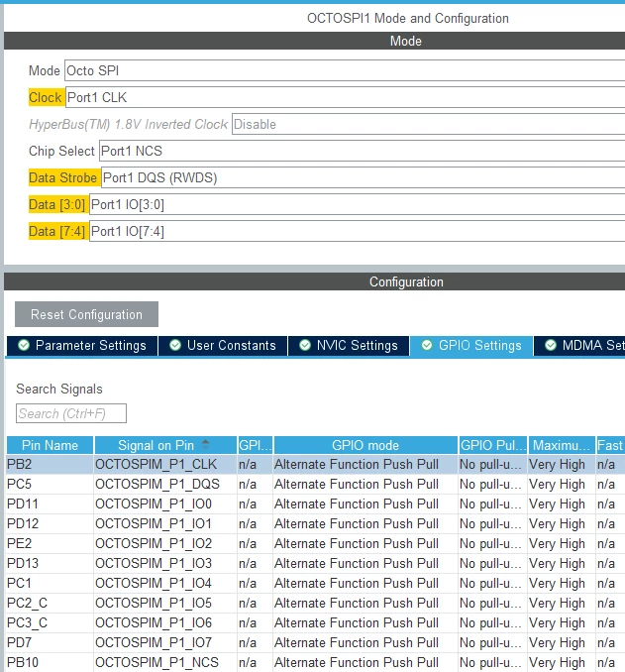Click the Fast mode column header
Viewport: 625px width, 672px height.
[610, 445]
